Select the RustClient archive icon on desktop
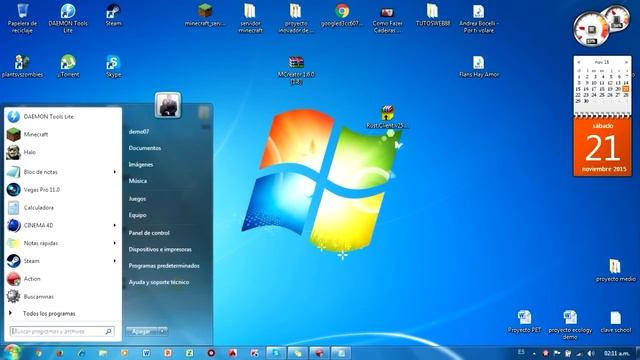Viewport: 640px width, 360px height. click(387, 117)
